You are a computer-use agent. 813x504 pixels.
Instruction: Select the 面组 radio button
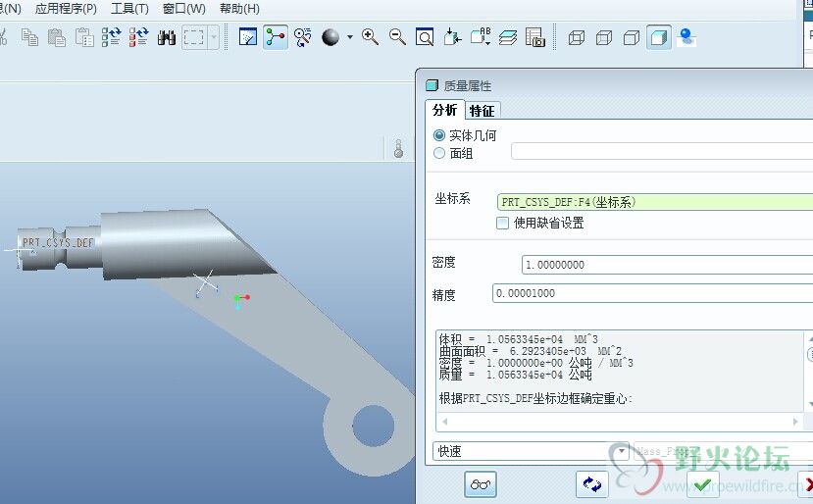439,153
